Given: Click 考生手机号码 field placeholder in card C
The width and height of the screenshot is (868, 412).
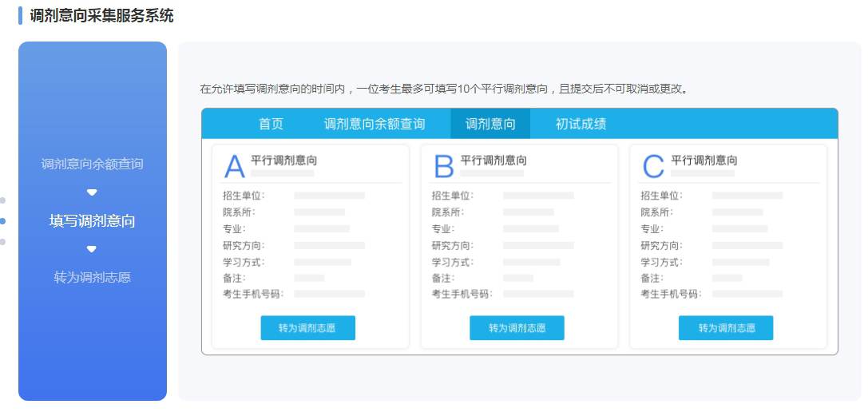Looking at the screenshot, I should [x=747, y=294].
